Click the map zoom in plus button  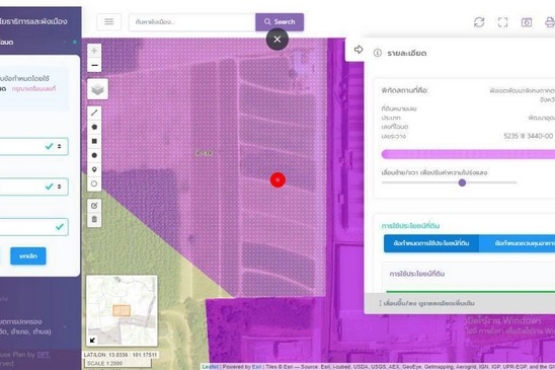(94, 51)
